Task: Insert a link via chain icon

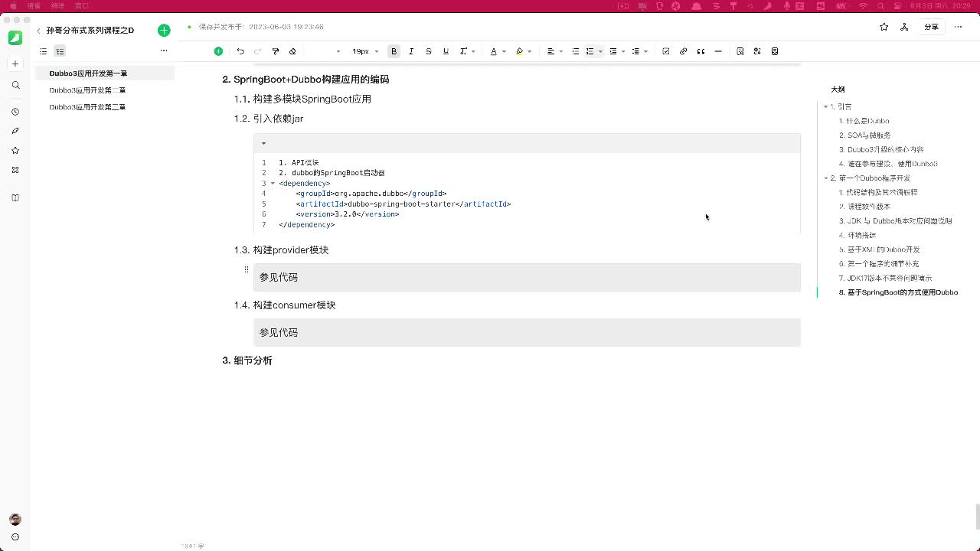Action: [x=684, y=51]
